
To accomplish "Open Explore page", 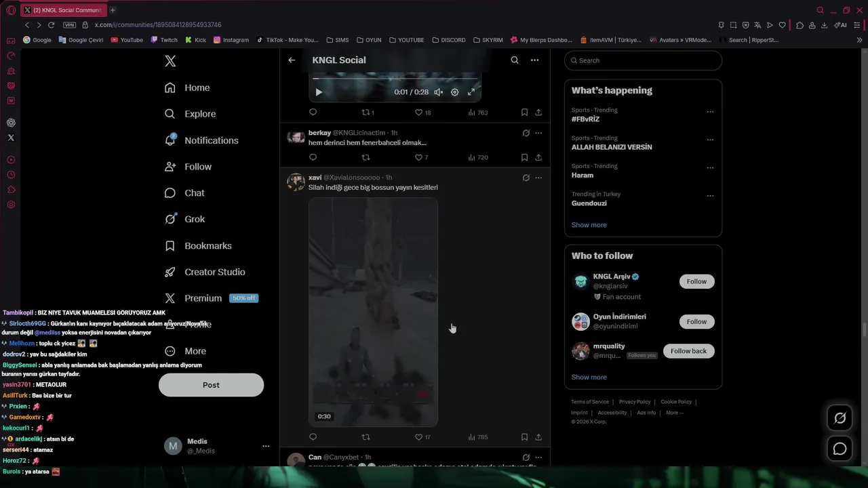I will 190,114.
